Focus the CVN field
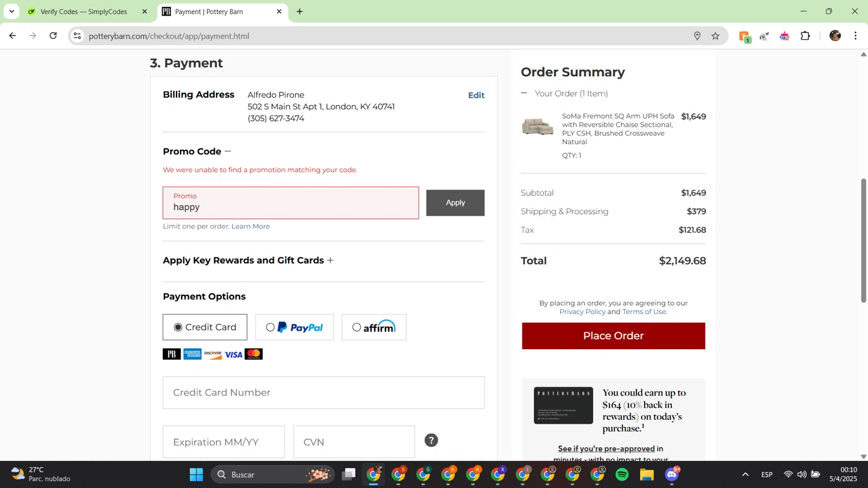 (x=354, y=442)
